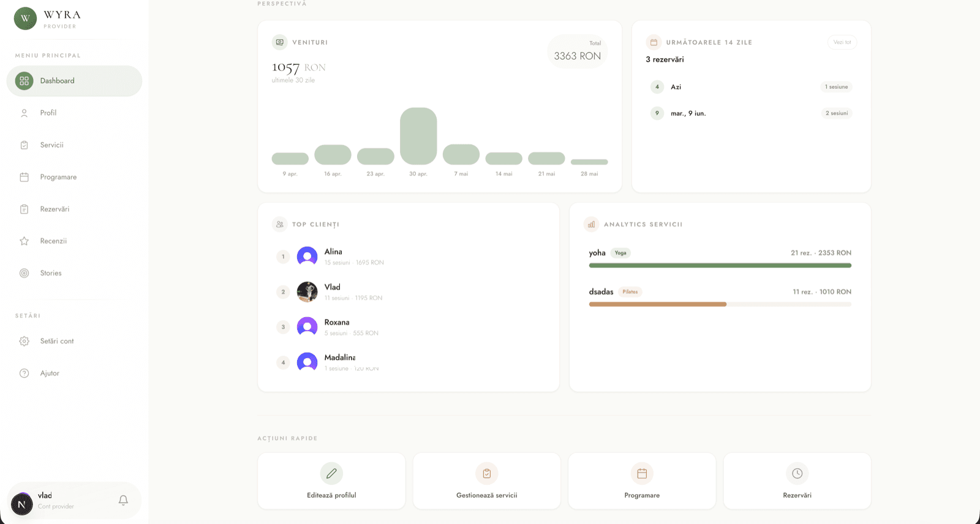Open the mar., 9 iun. reservation row

coord(752,113)
